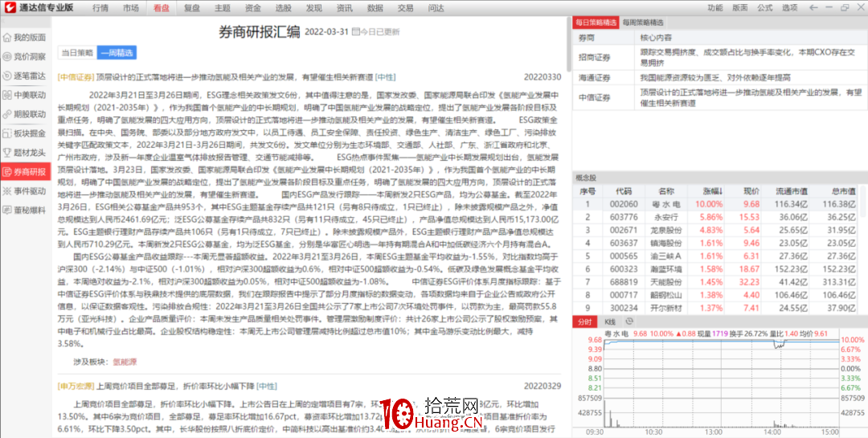The width and height of the screenshot is (868, 438).
Task: Select 券商研报 in the sidebar
Action: click(26, 172)
